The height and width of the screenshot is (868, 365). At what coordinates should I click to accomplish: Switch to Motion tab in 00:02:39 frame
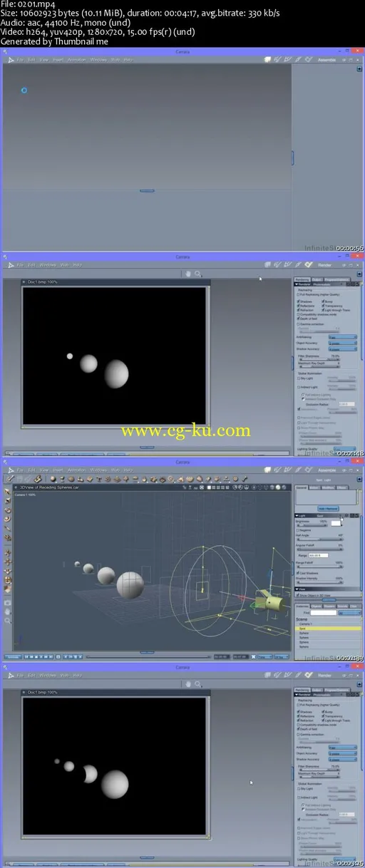tap(314, 487)
